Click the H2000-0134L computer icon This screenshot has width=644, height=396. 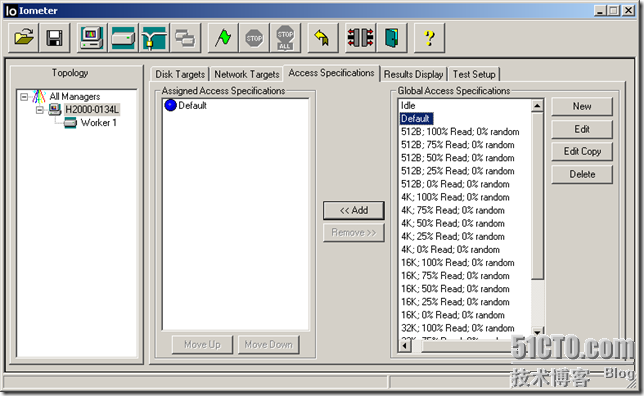(x=55, y=109)
